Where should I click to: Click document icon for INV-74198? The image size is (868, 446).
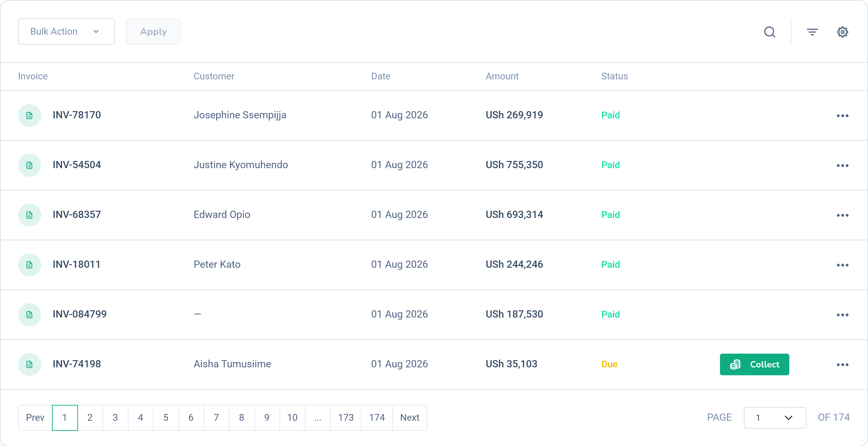30,364
